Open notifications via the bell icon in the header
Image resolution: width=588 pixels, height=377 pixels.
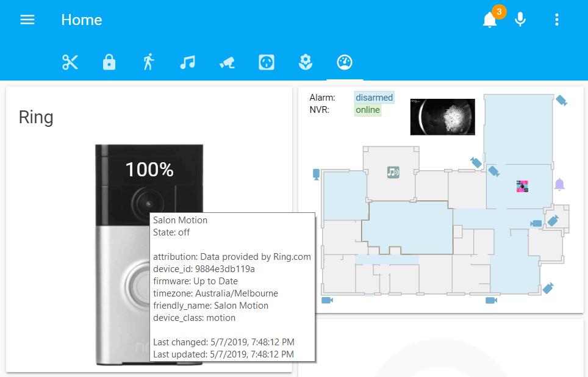point(489,20)
